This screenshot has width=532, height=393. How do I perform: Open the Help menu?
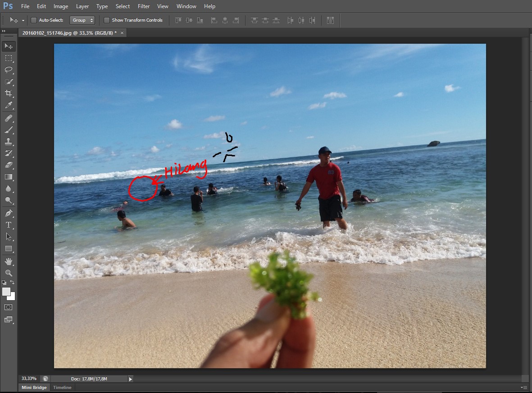209,6
